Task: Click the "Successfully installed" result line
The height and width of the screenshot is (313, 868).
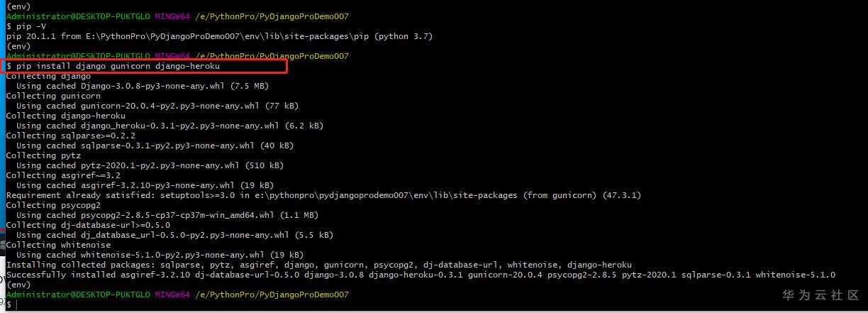Action: click(x=421, y=275)
